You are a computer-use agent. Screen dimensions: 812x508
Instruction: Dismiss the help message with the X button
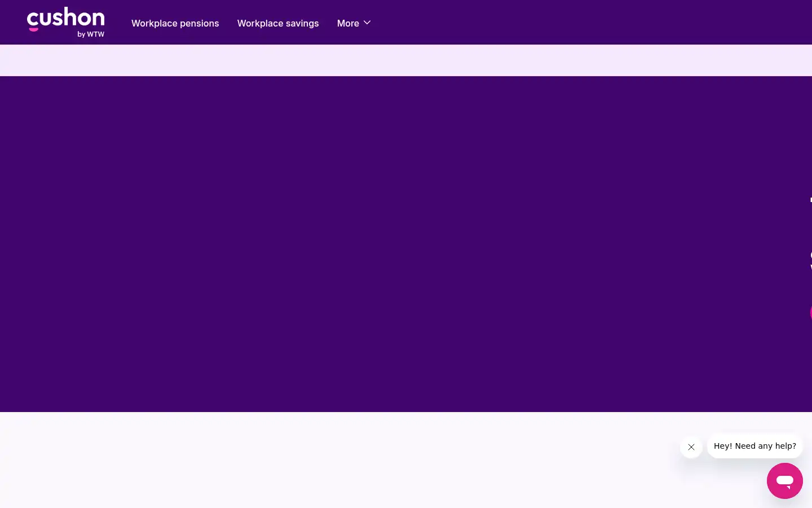coord(691,447)
